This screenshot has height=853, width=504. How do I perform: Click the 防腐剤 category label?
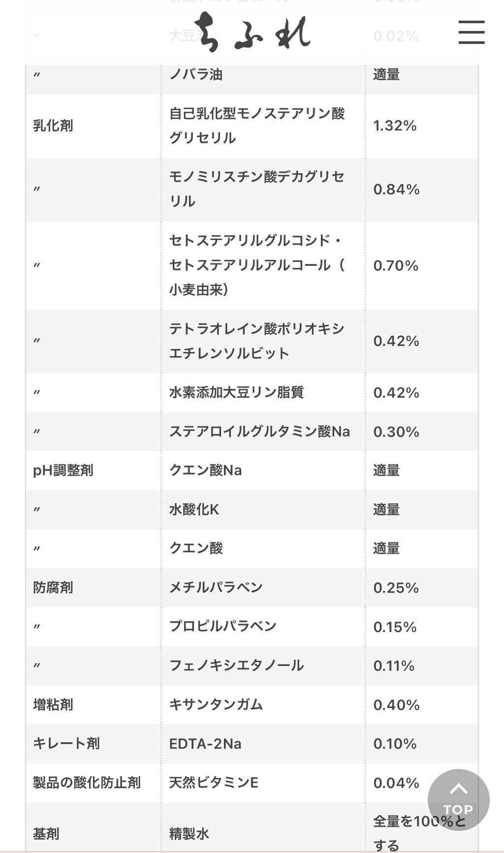coord(53,588)
